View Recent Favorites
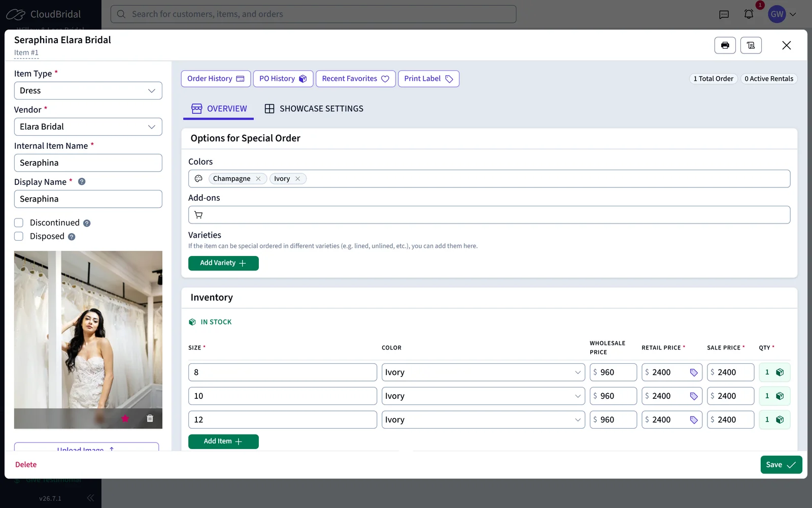The image size is (812, 508). [x=355, y=79]
